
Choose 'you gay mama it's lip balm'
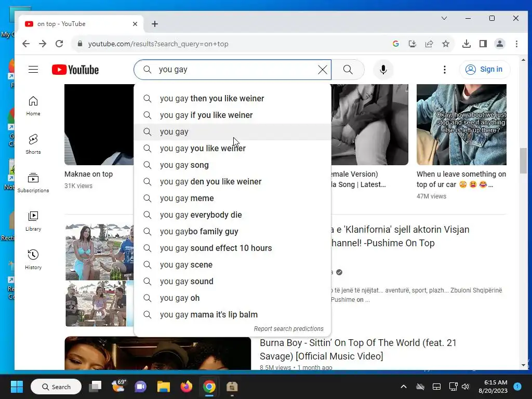tap(232, 314)
